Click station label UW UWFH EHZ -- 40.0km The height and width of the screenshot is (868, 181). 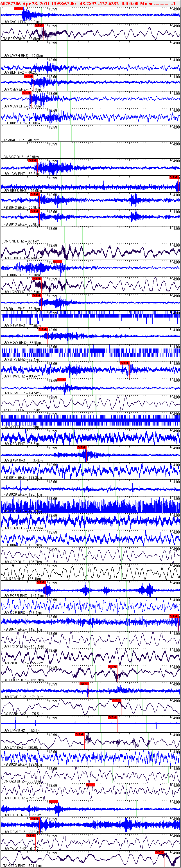click(23, 56)
